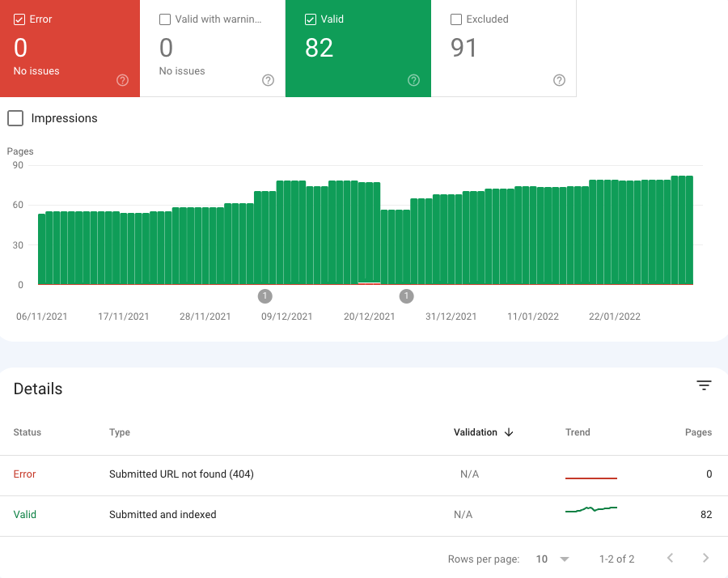Click the Valid status label in table
Image resolution: width=728 pixels, height=578 pixels.
click(24, 514)
